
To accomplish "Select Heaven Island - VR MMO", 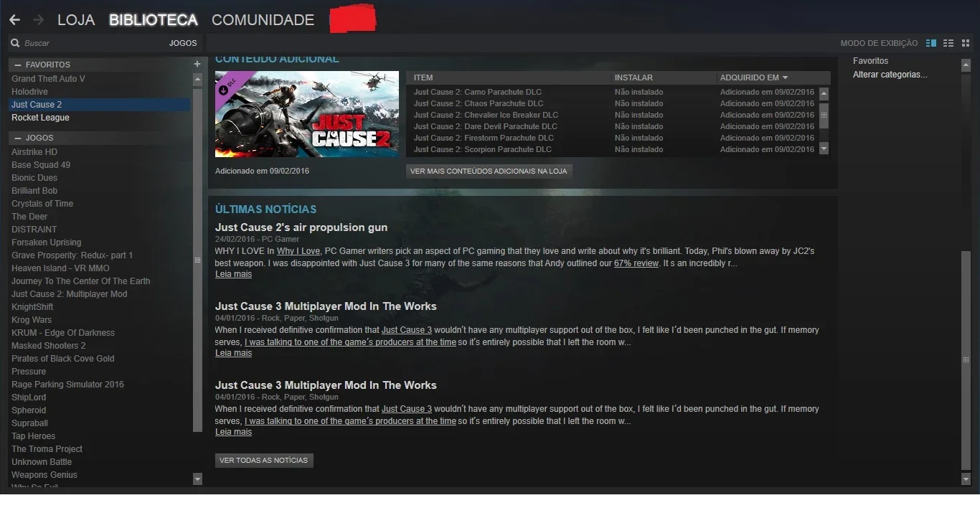I will 60,268.
